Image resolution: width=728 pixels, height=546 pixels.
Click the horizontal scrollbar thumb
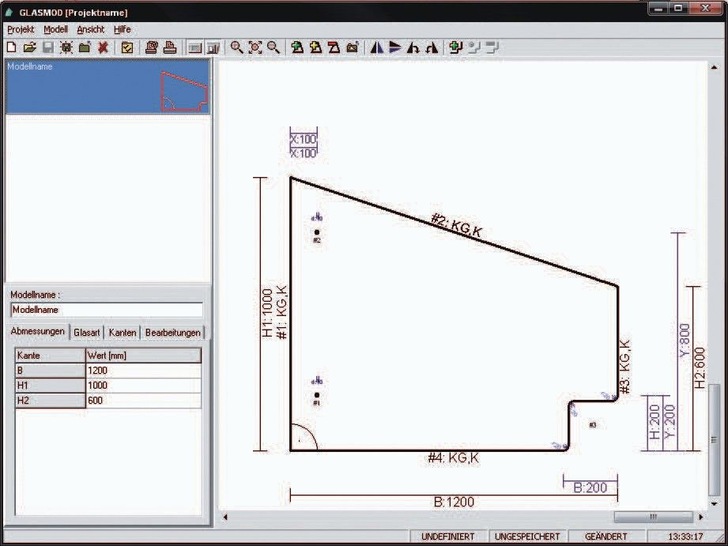[653, 517]
